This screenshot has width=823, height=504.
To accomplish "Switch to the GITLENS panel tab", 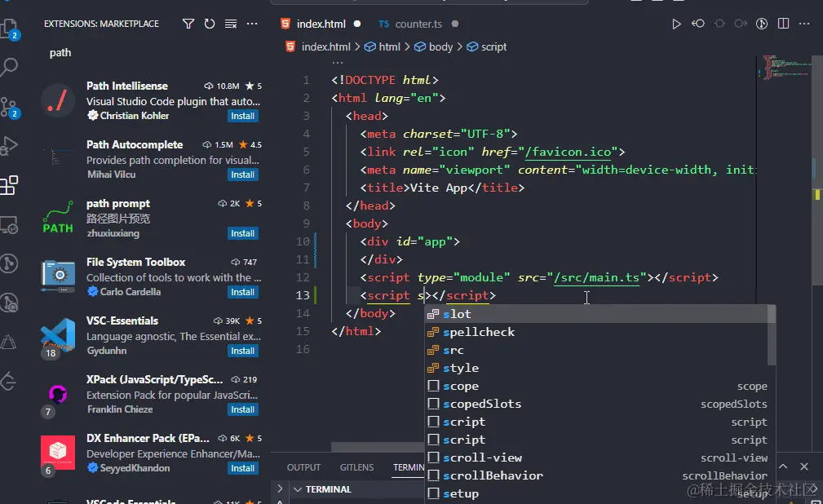I will click(356, 467).
